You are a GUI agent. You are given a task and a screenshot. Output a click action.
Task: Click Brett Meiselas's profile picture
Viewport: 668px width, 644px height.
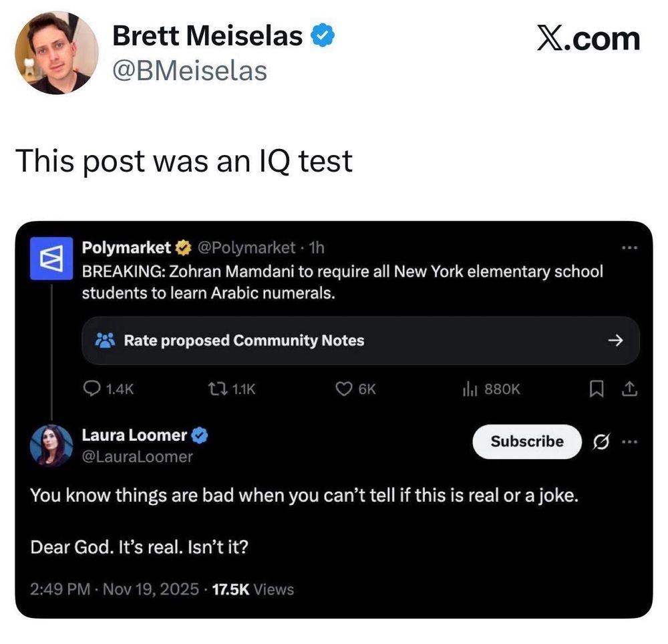pos(57,52)
